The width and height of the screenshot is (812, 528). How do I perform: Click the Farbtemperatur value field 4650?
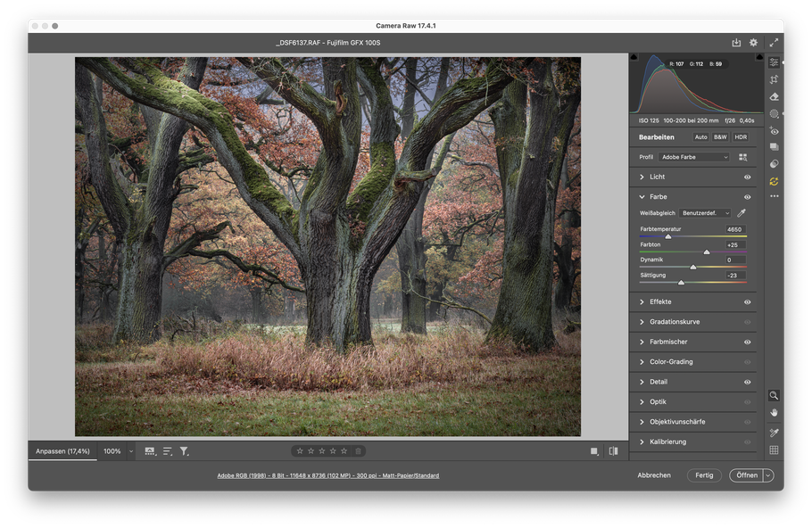pyautogui.click(x=735, y=229)
